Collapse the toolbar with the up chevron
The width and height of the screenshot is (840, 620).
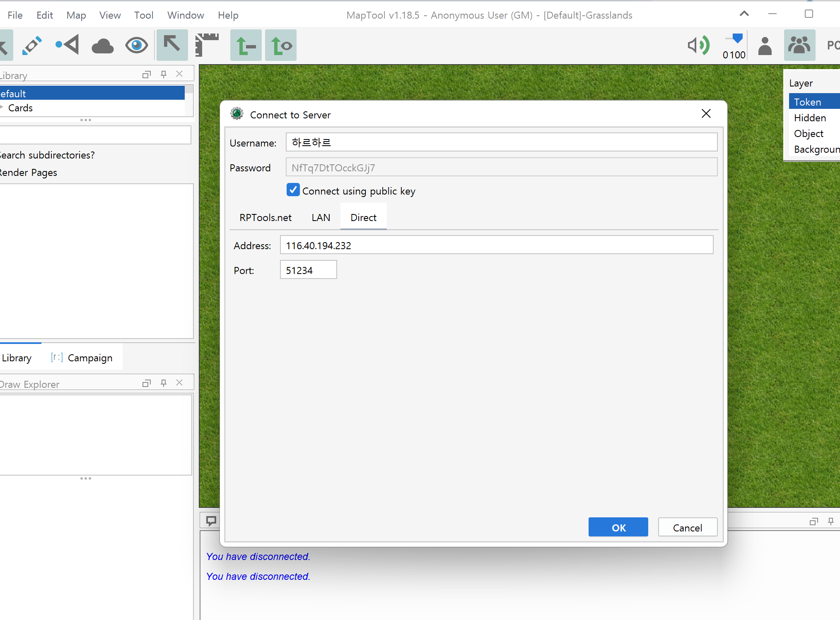(744, 14)
